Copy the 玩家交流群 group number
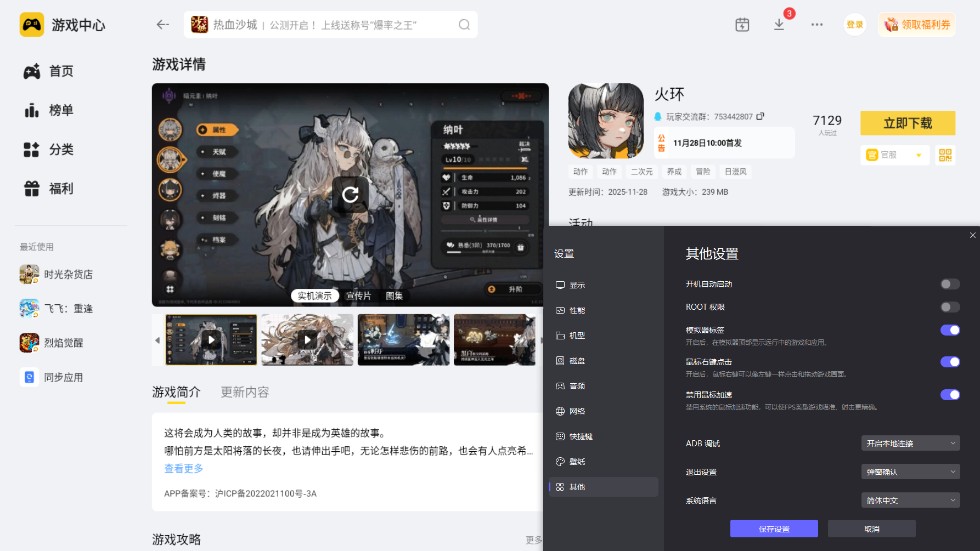Screen dimensions: 980x551 760,116
